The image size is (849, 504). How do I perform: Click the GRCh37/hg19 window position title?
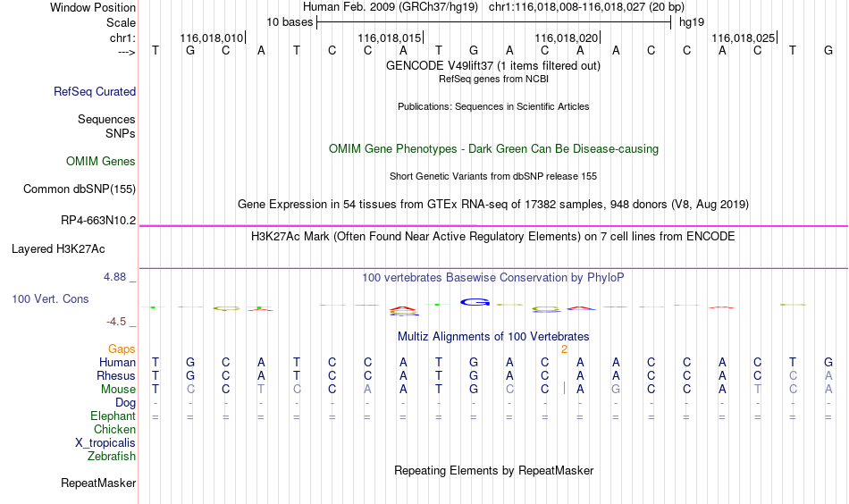pyautogui.click(x=494, y=7)
